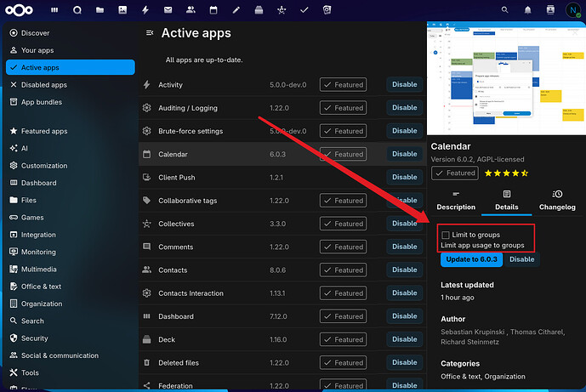This screenshot has height=392, width=586.
Task: Open the user avatar menu
Action: click(572, 10)
